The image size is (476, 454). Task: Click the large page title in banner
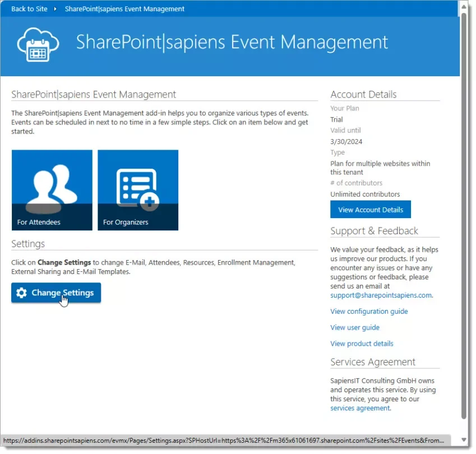[232, 43]
